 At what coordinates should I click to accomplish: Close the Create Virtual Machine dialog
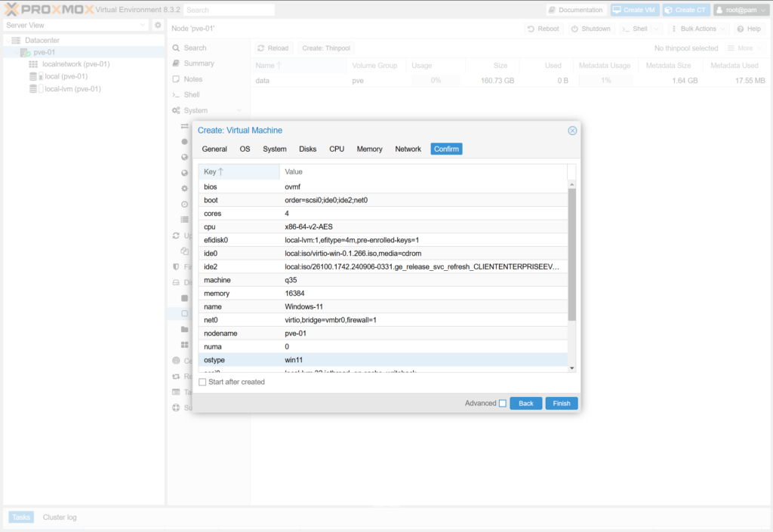572,131
